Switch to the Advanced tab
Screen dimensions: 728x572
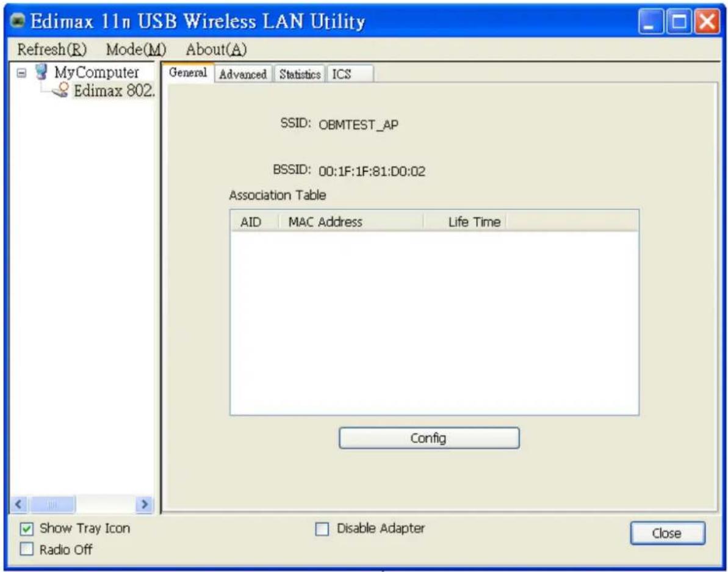pyautogui.click(x=243, y=74)
